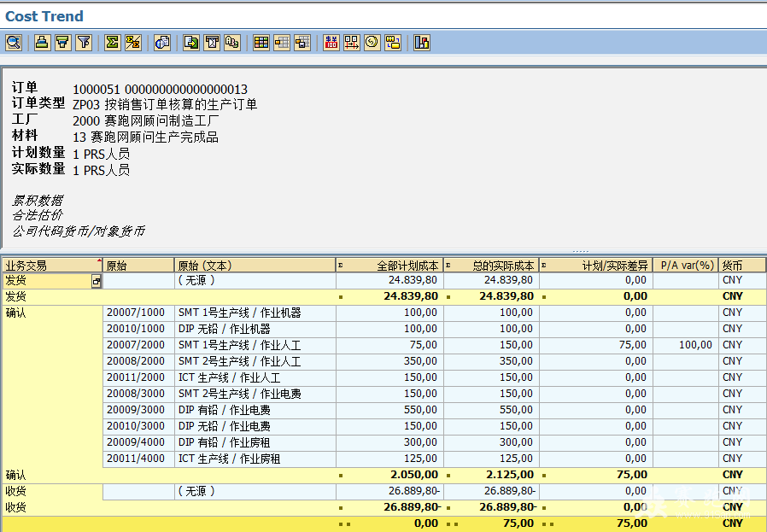Image resolution: width=767 pixels, height=532 pixels.
Task: Click the Local File export icon
Action: (x=232, y=43)
